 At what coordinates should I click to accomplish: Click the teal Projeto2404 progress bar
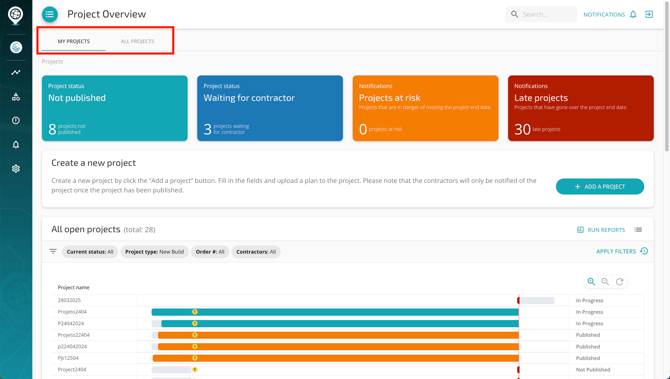click(335, 312)
